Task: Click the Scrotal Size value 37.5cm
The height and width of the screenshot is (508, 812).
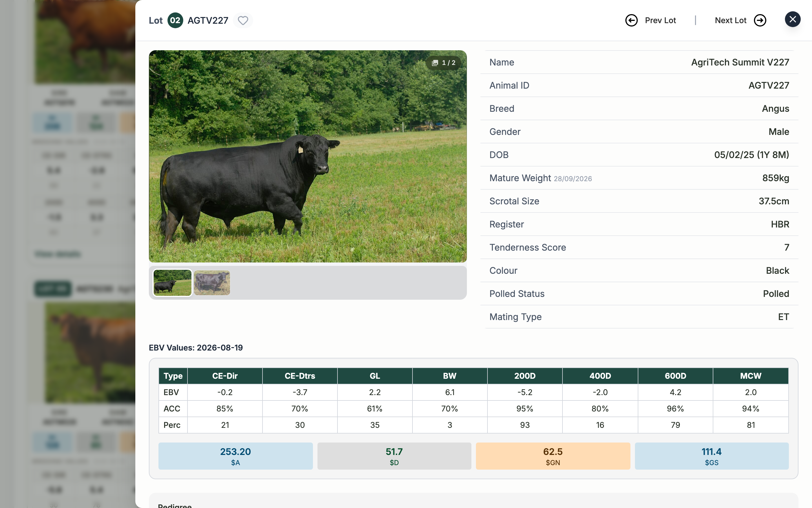Action: (x=774, y=201)
